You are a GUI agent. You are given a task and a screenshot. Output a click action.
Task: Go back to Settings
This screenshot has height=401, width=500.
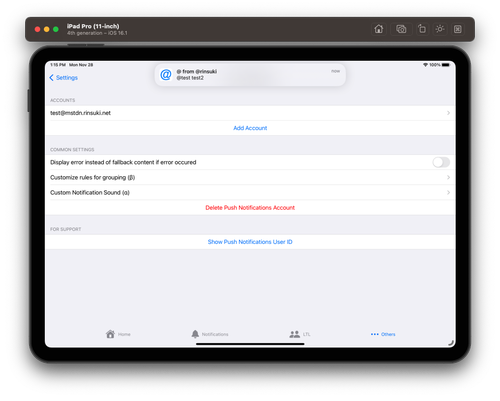pos(64,78)
